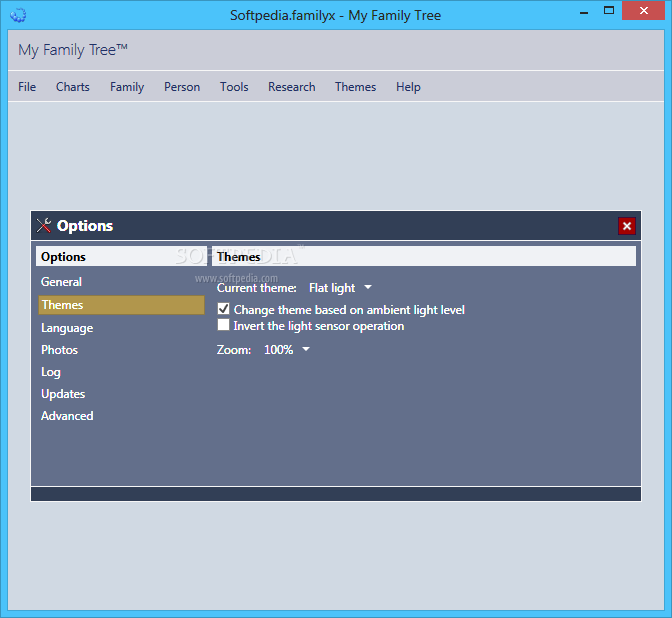Viewport: 672px width, 618px height.
Task: Open the Zoom 100% dropdown
Action: (x=286, y=350)
